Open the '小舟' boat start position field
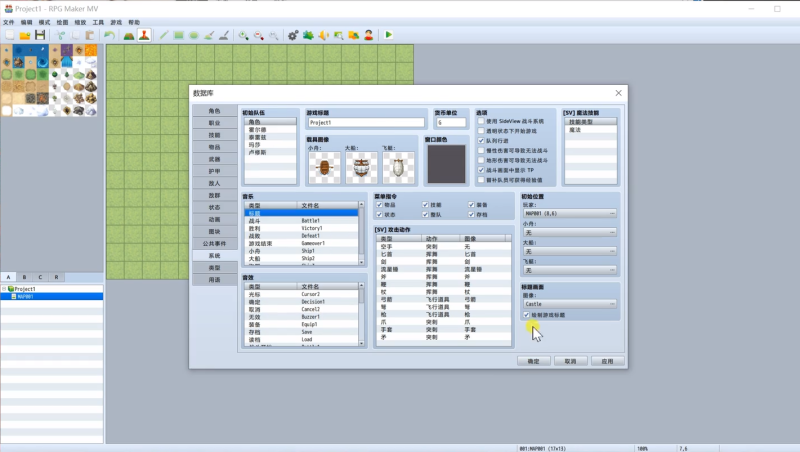 coord(570,233)
